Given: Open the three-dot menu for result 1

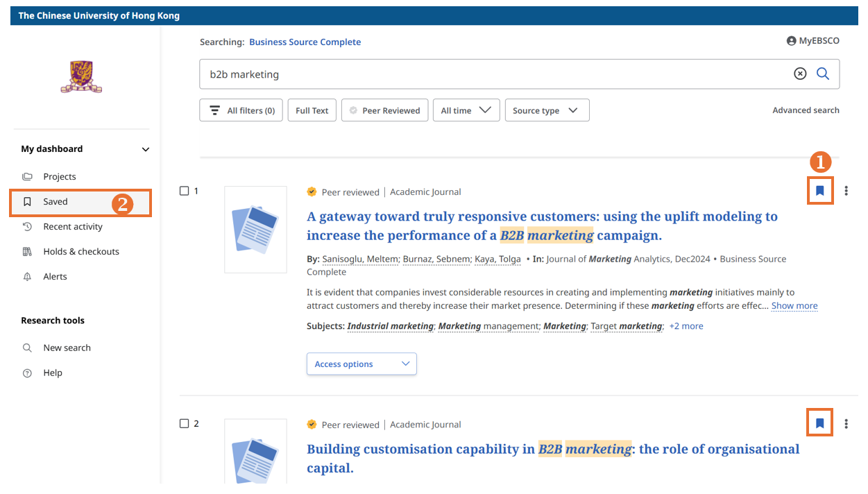Looking at the screenshot, I should [x=846, y=191].
